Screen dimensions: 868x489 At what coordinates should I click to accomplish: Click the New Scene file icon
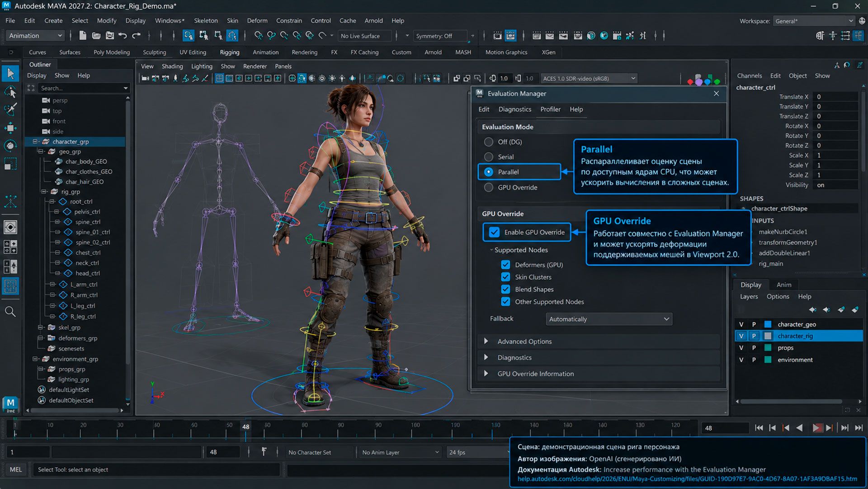pos(82,35)
